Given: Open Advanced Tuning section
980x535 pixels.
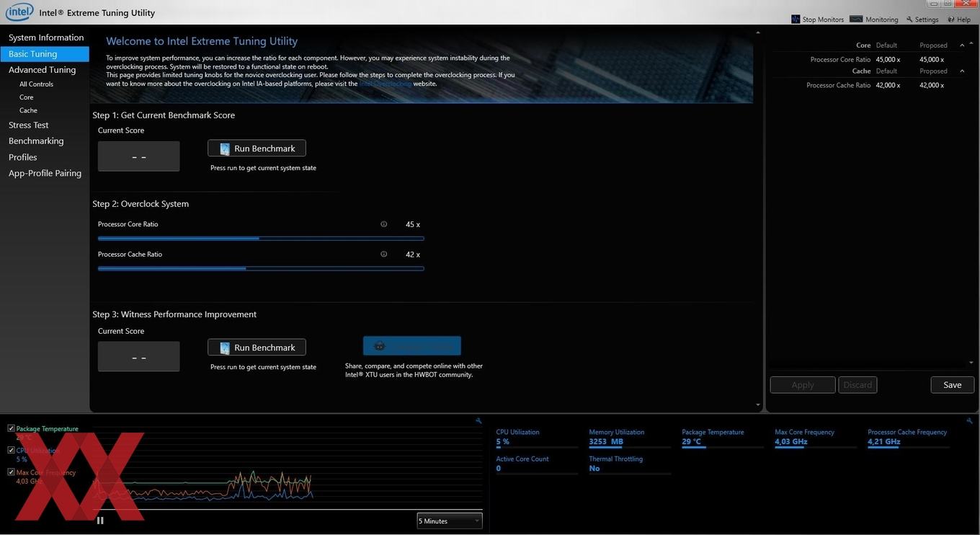Looking at the screenshot, I should 43,70.
